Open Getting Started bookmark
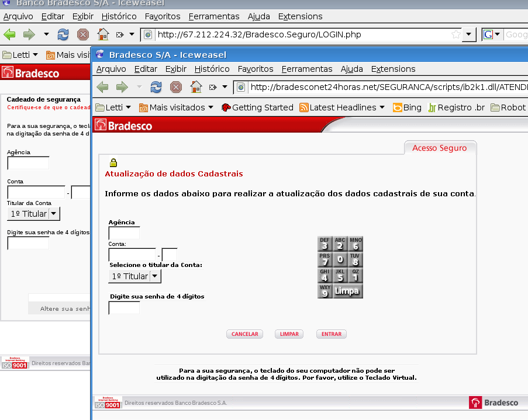528x420 pixels. click(257, 107)
